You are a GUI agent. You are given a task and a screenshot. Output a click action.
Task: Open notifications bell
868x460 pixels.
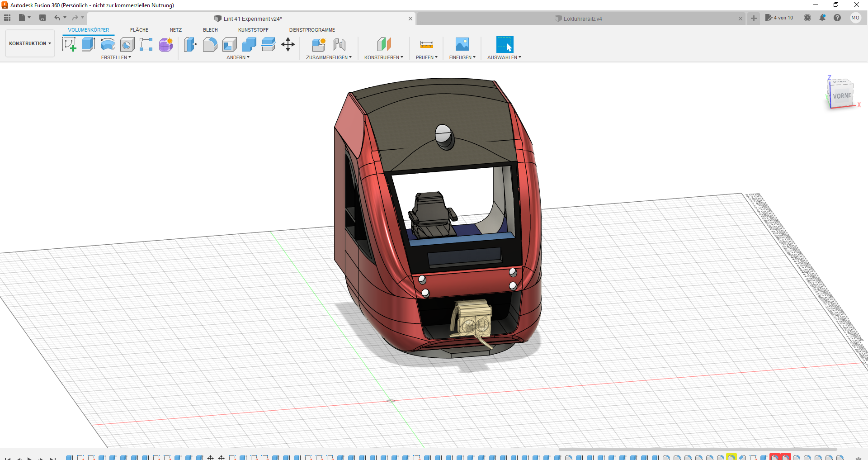point(822,18)
